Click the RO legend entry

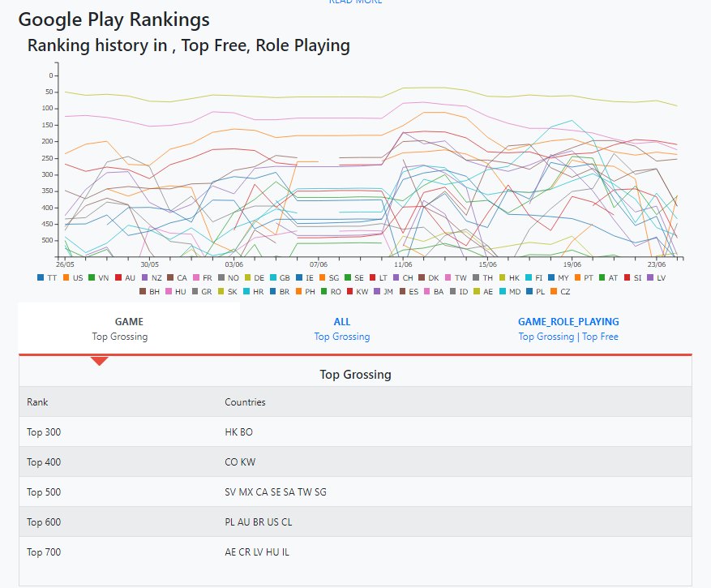pyautogui.click(x=331, y=292)
